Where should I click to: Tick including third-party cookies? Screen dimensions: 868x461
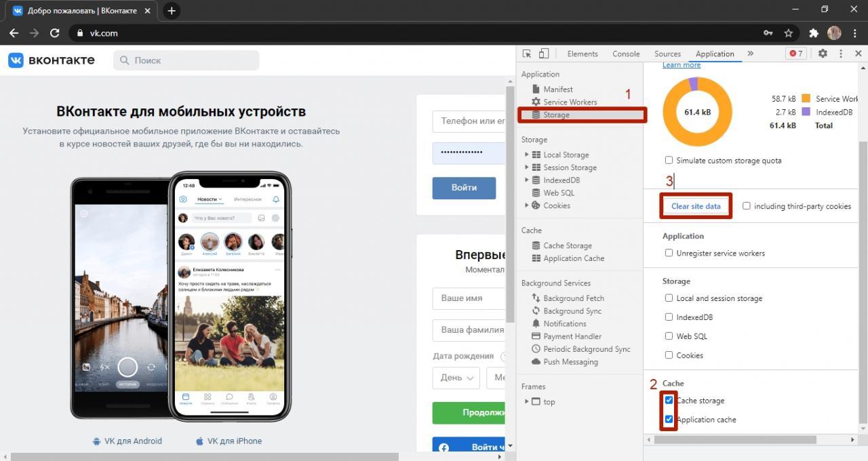click(747, 206)
